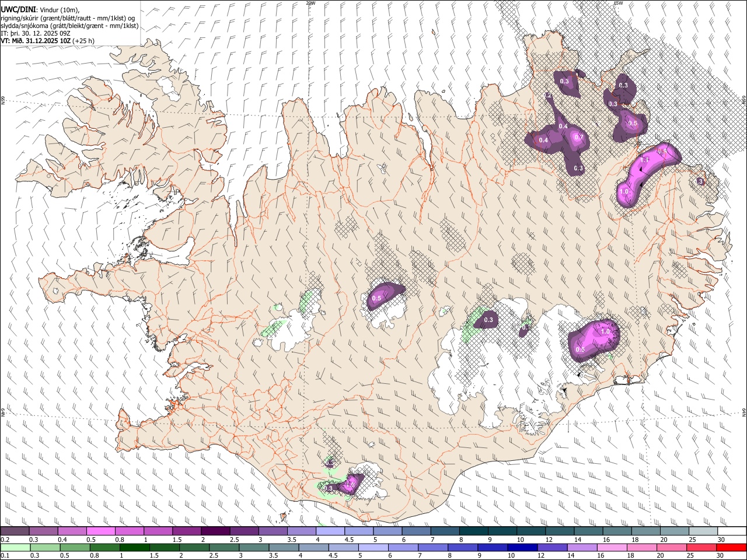Click the top-row swatch between 12 and 14
747x560 pixels.
point(560,531)
